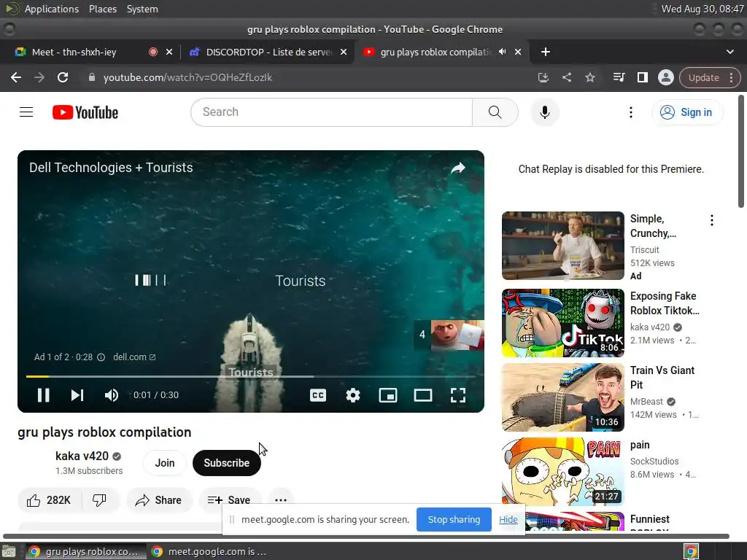
Task: Open video player settings gear
Action: (x=353, y=394)
